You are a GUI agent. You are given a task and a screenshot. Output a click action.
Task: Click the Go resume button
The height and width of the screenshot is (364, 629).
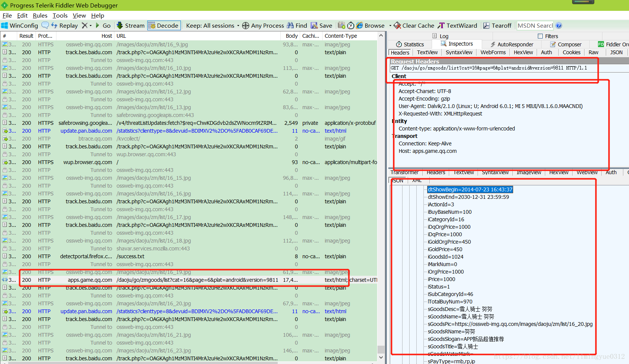click(x=103, y=25)
